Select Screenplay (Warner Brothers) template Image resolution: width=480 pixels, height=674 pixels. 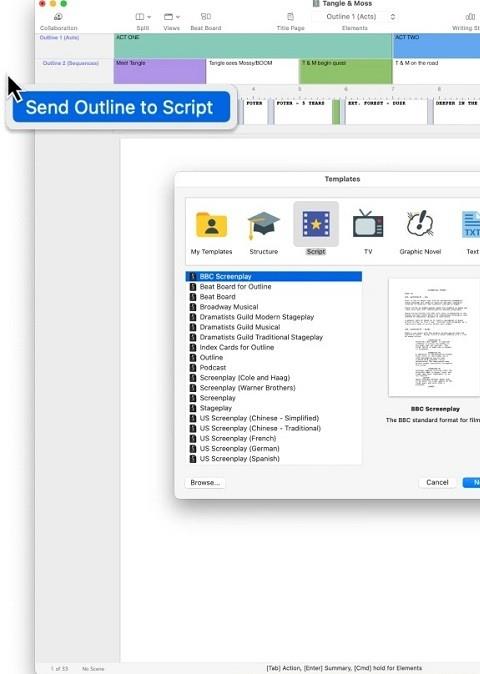(x=274, y=388)
